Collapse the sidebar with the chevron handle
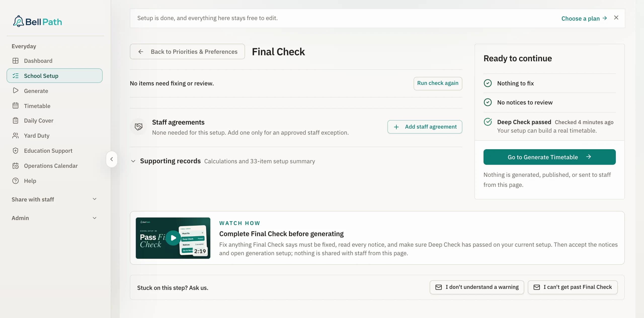 [x=112, y=159]
